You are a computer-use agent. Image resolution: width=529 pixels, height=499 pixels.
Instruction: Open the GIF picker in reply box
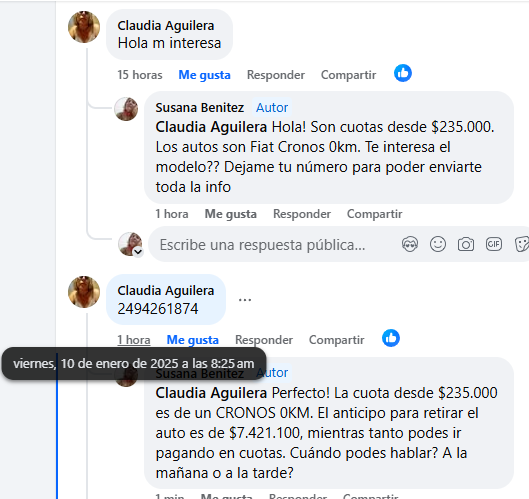494,244
